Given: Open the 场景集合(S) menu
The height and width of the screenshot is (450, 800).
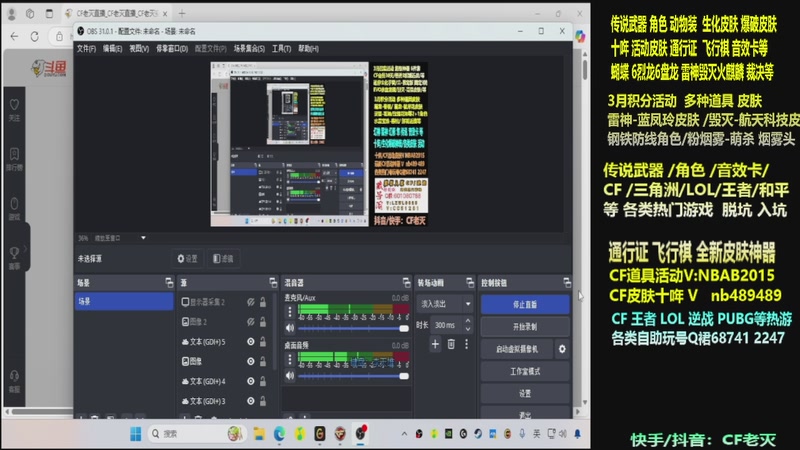Looking at the screenshot, I should coord(249,48).
